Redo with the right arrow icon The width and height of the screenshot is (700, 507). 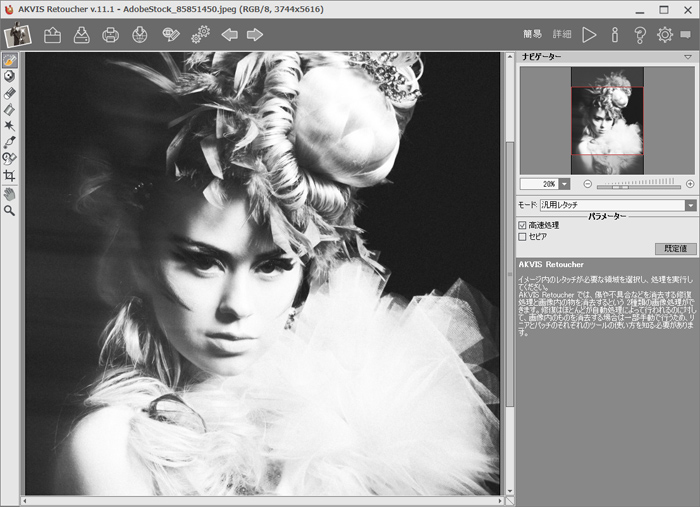[255, 35]
